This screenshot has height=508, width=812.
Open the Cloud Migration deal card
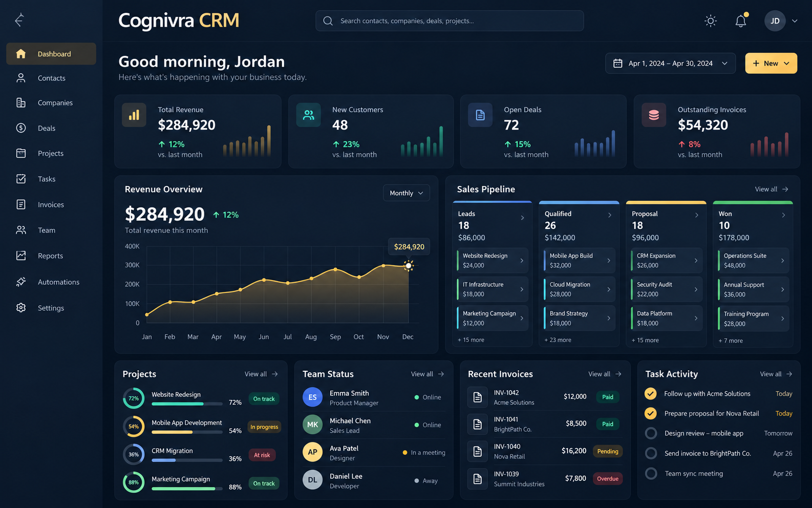coord(579,289)
